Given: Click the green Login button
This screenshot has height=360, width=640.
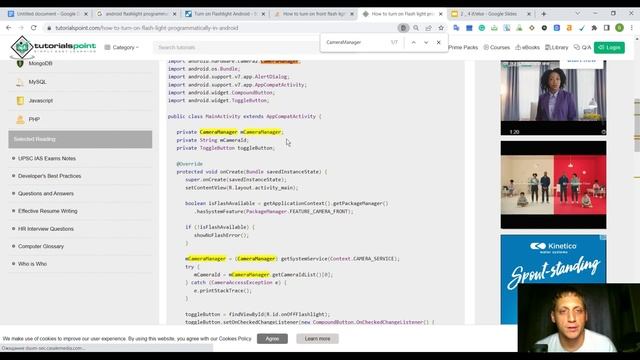Looking at the screenshot, I should coord(609,47).
